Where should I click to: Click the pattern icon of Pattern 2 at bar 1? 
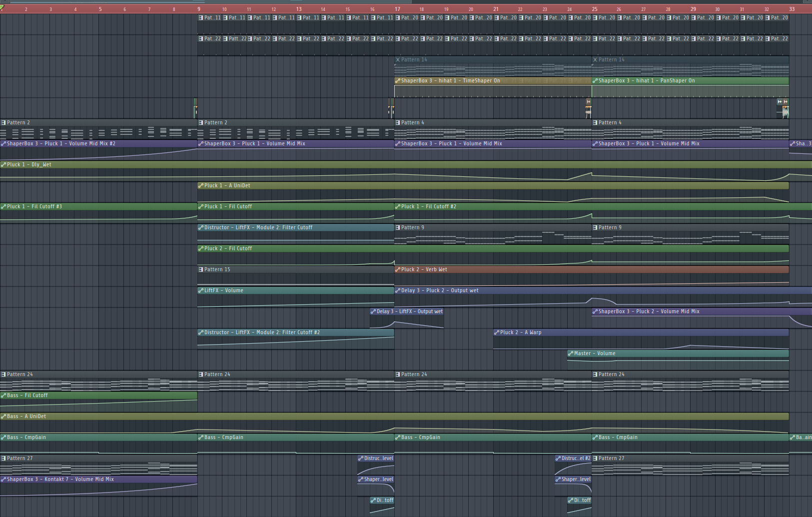click(x=3, y=122)
